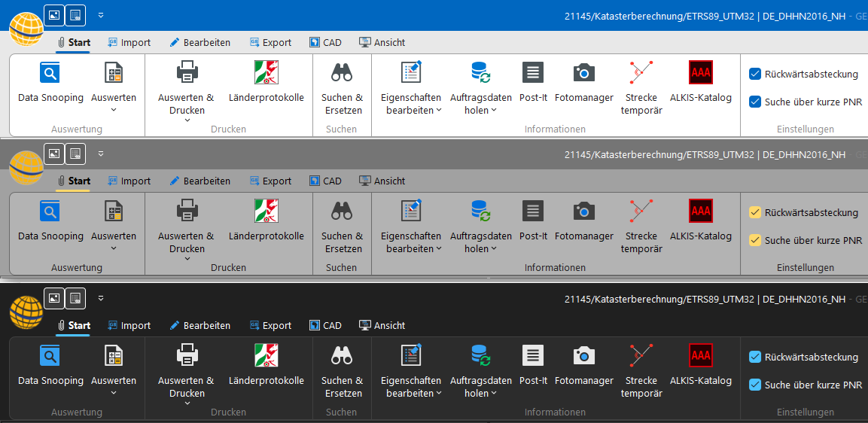Click Suchen & Ersetzen binoculars in light-theme ribbon
This screenshot has width=868, height=423.
click(342, 73)
